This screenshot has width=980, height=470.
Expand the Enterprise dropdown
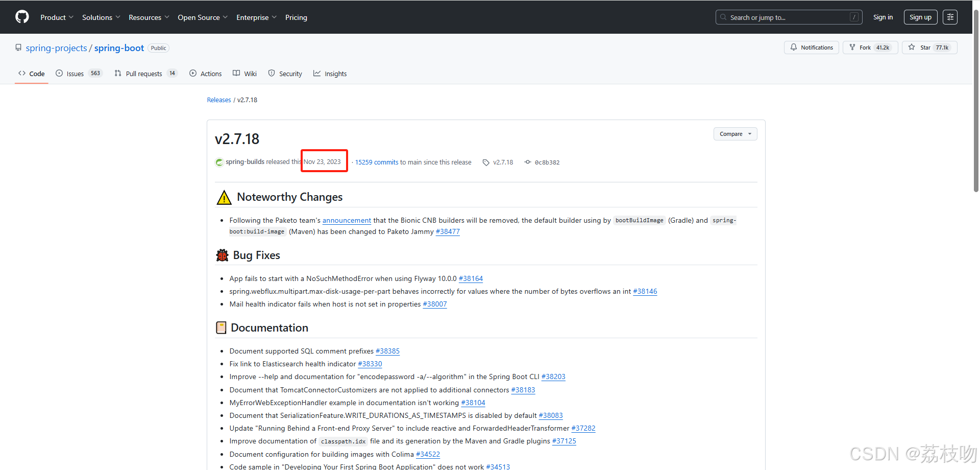[x=256, y=17]
